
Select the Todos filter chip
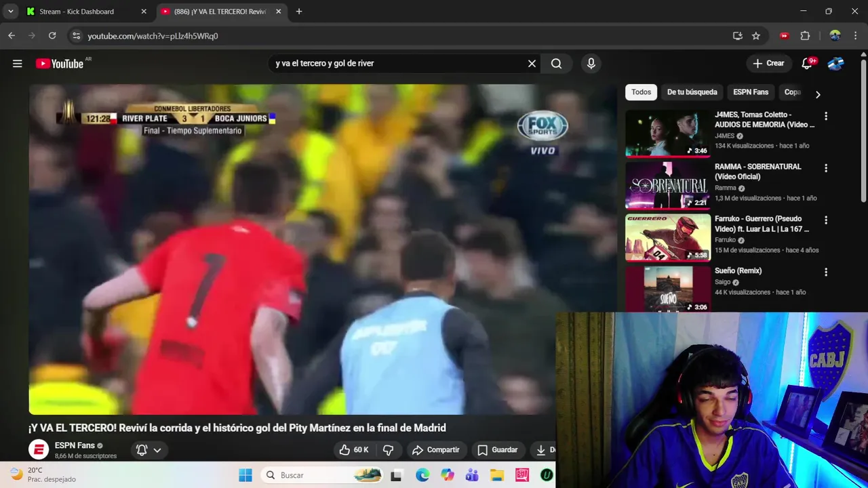pos(641,92)
